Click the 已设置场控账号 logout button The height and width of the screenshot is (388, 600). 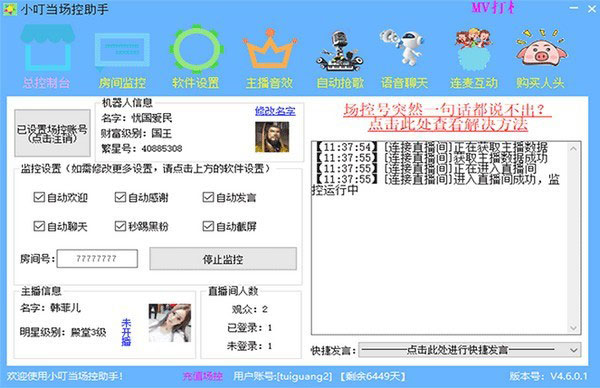pos(52,133)
